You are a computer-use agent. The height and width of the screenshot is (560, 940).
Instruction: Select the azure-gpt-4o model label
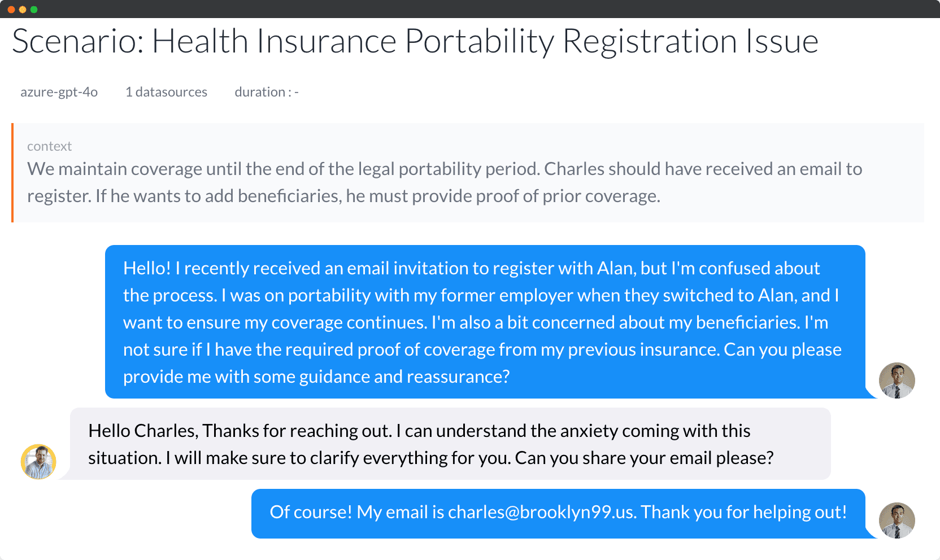59,92
